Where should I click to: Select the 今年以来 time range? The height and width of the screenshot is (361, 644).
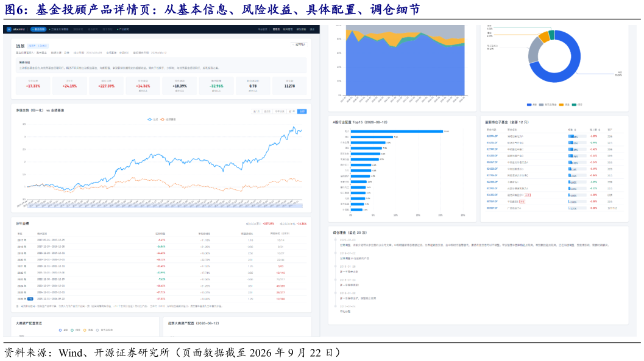(x=280, y=111)
